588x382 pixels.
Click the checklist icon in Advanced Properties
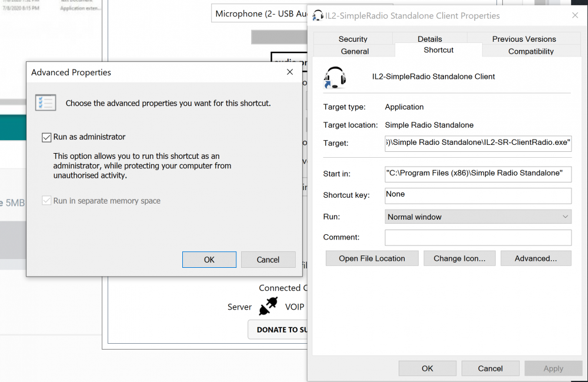pyautogui.click(x=46, y=102)
